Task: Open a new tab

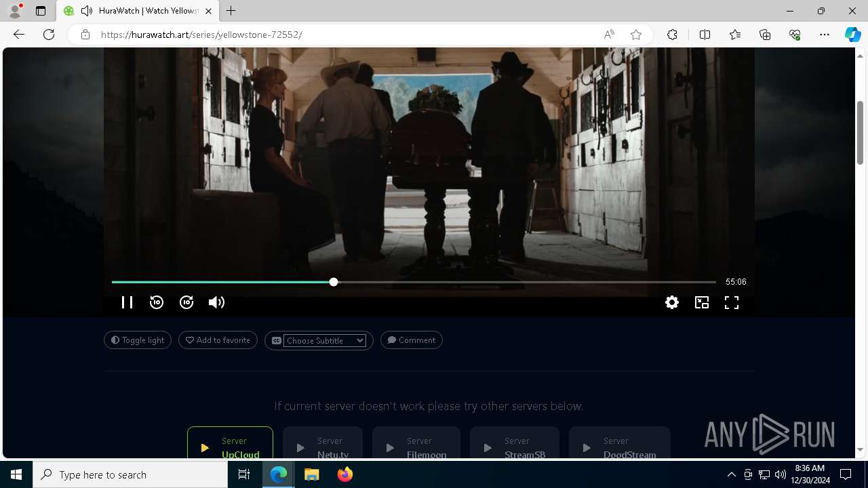Action: [231, 11]
